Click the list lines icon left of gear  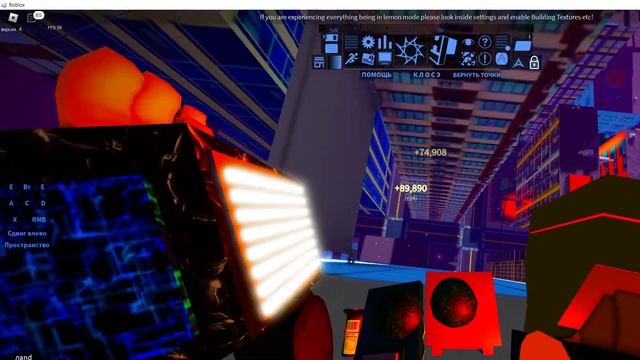[x=351, y=42]
